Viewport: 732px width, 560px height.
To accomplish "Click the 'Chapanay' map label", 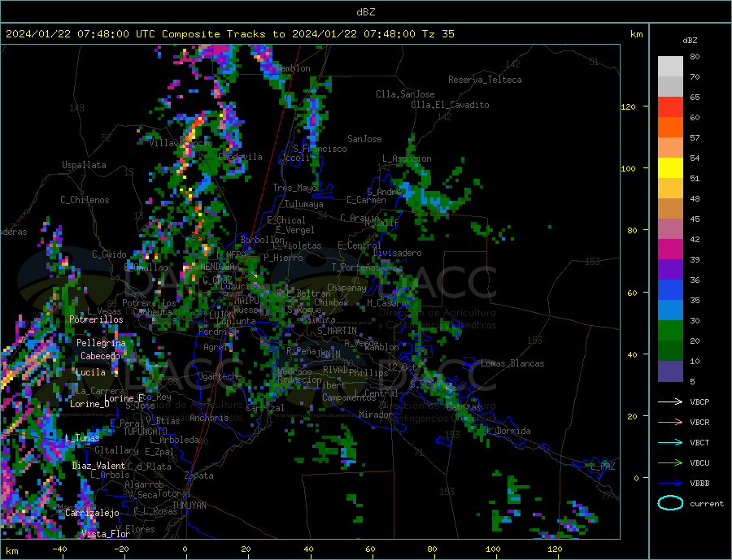I will pos(346,288).
